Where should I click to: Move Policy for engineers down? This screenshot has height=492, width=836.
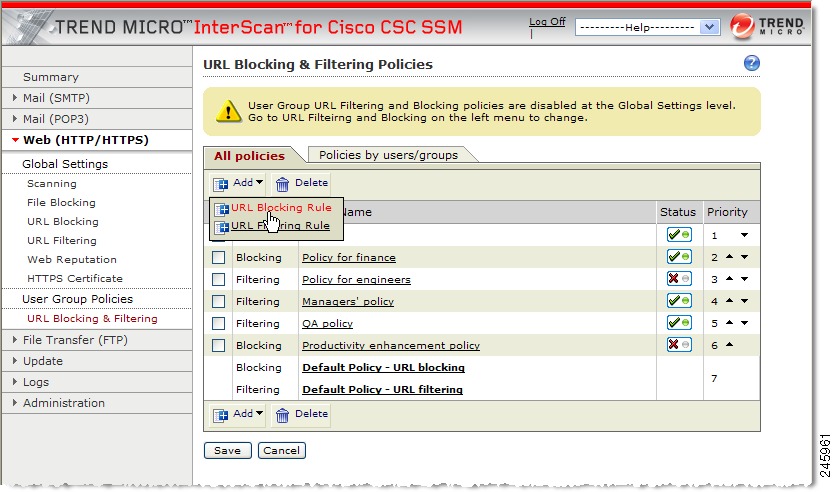[744, 279]
